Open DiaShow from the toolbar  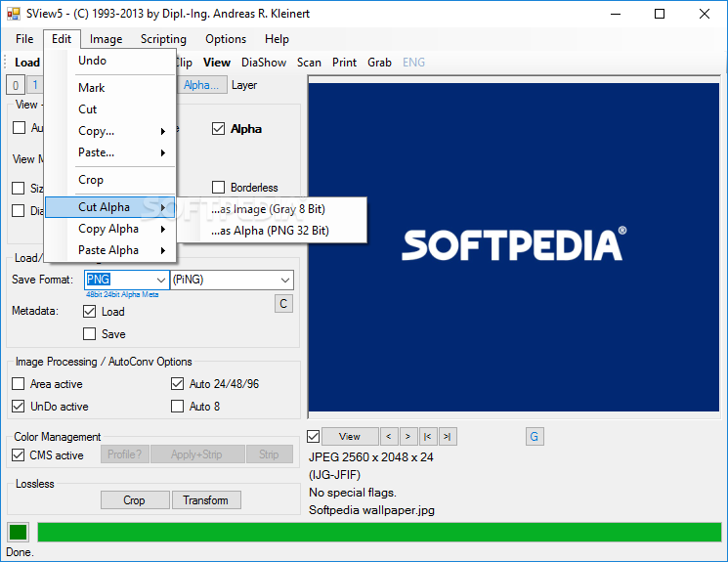[x=264, y=63]
